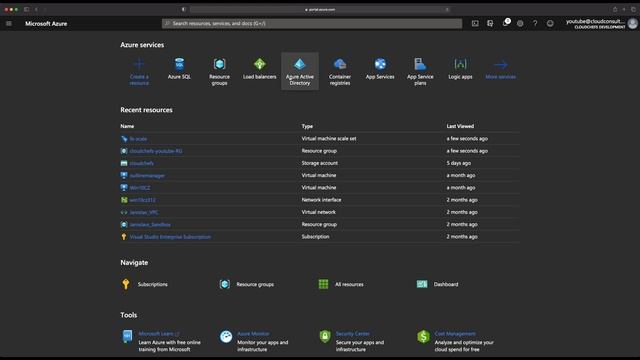Open Visual Studio Enterprise Subscription
This screenshot has width=640, height=360.
(x=170, y=237)
